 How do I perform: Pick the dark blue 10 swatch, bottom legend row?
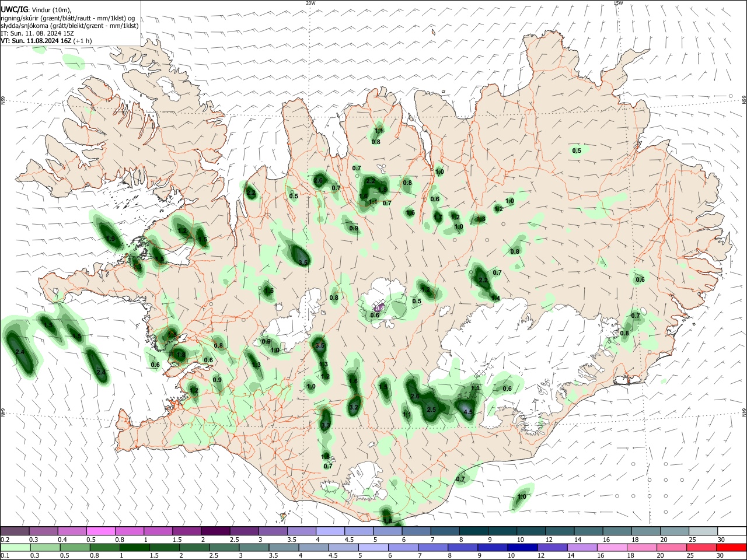(x=521, y=548)
